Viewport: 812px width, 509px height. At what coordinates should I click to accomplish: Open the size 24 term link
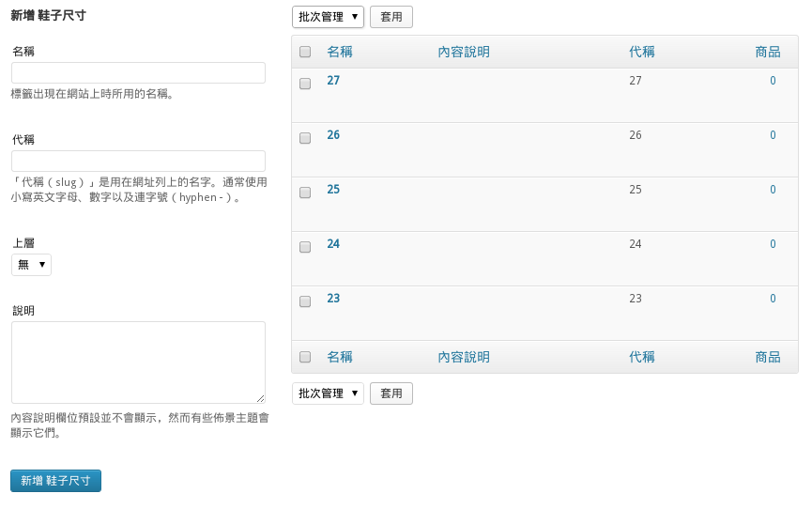[x=333, y=244]
